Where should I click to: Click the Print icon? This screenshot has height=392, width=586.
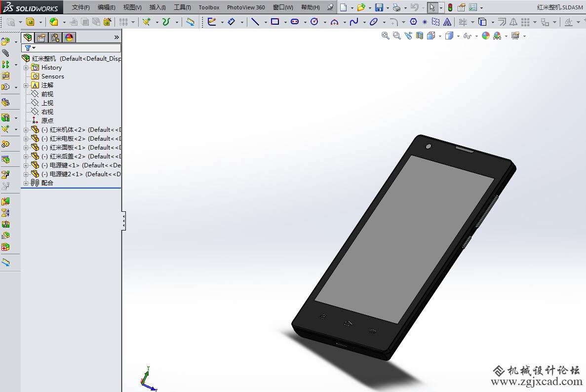pos(396,7)
